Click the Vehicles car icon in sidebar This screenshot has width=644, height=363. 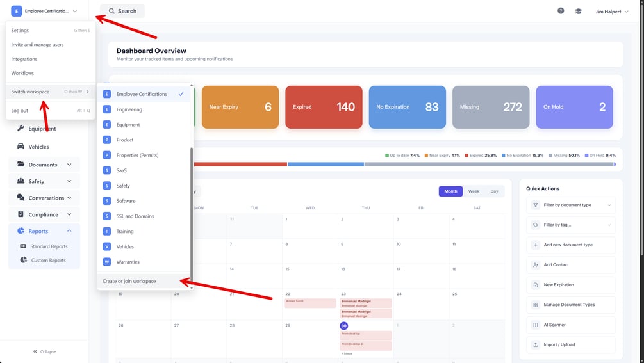21,146
